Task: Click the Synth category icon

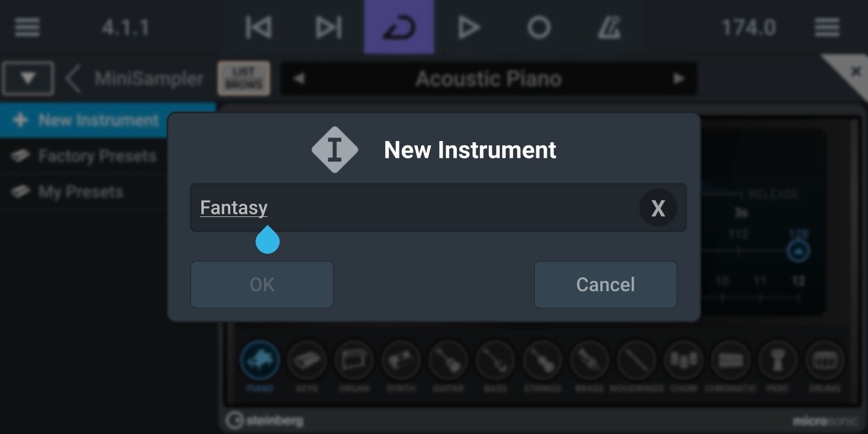Action: click(401, 361)
